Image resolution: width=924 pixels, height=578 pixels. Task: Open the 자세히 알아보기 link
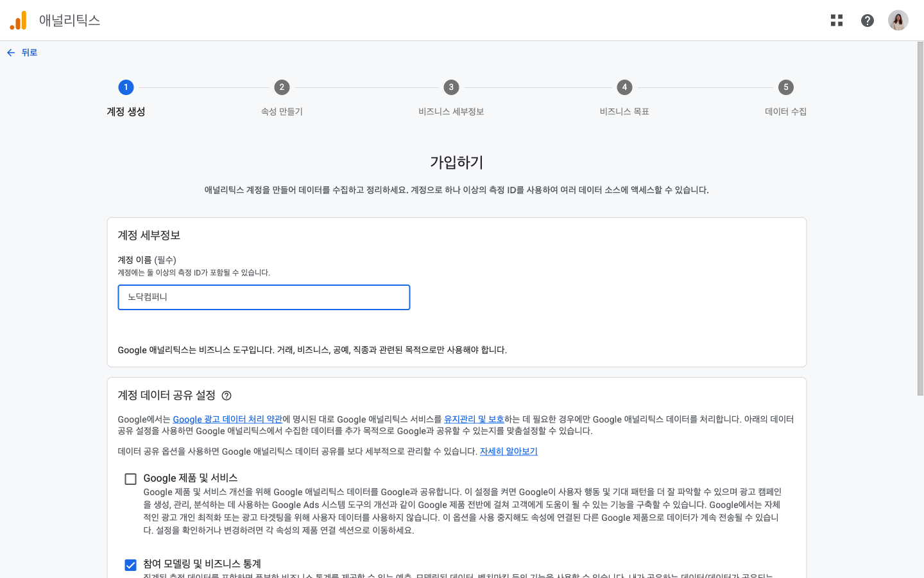509,451
